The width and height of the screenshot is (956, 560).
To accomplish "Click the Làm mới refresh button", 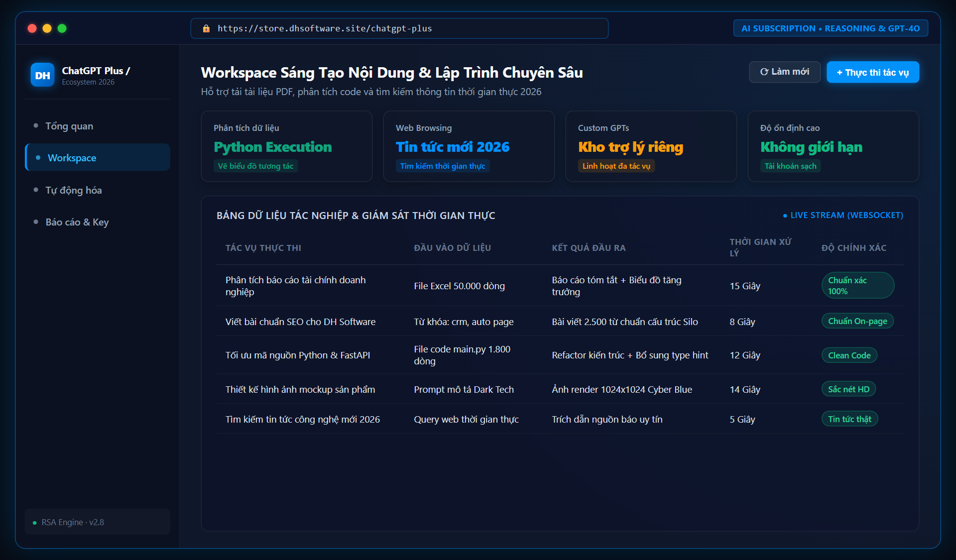I will click(x=785, y=72).
